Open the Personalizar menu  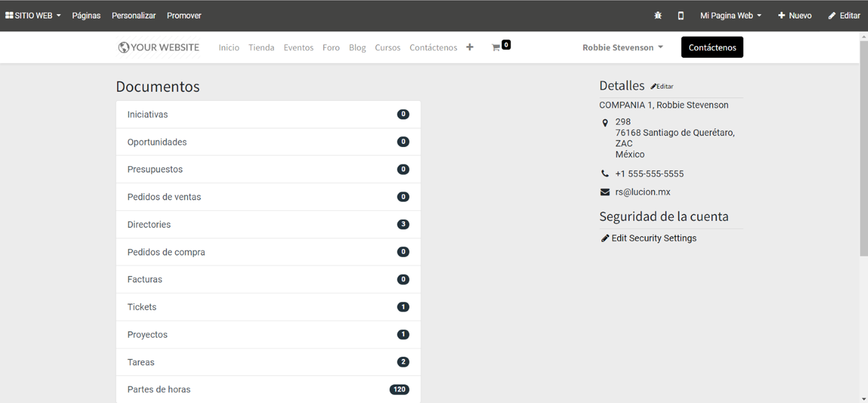tap(134, 15)
